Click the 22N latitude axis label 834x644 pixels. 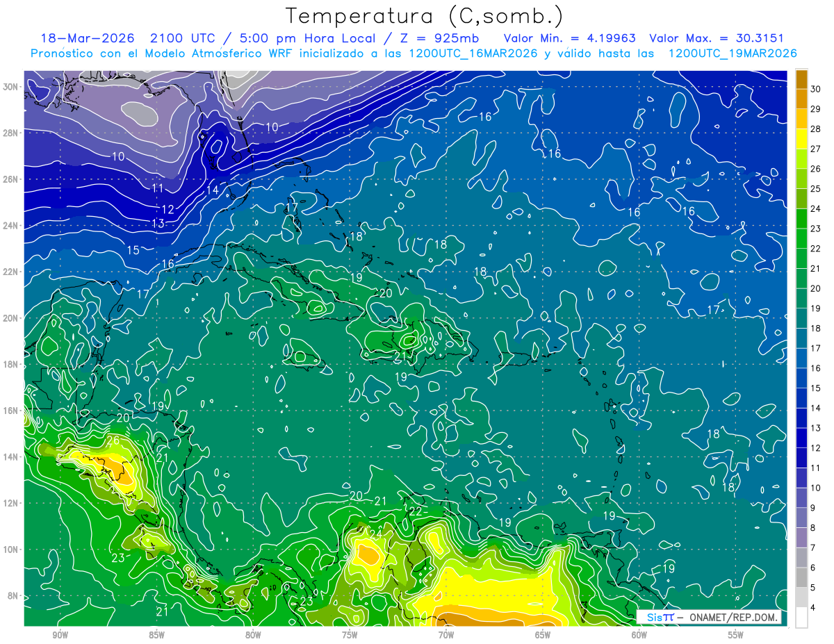click(x=10, y=272)
